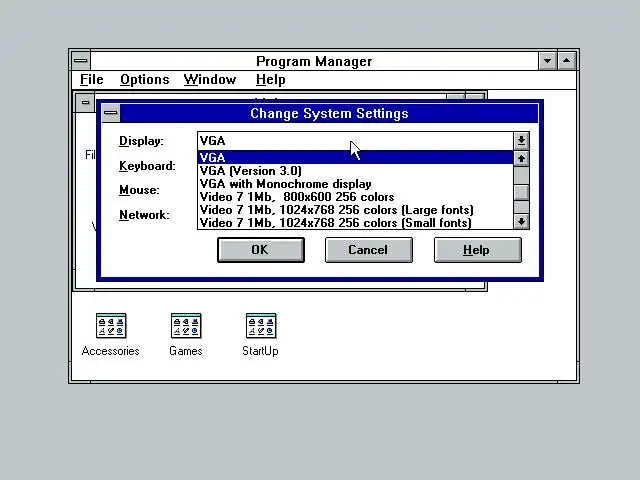Click the display list scroll down arrow

tap(521, 222)
